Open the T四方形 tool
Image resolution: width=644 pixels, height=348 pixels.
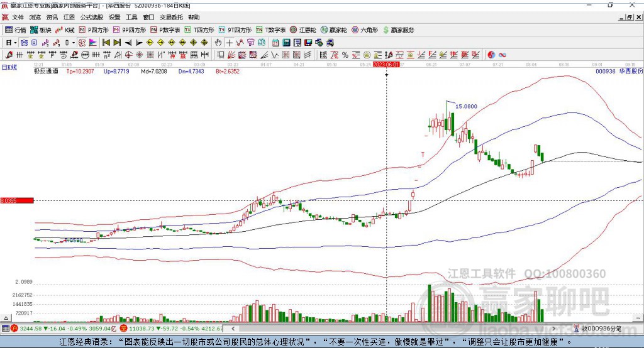click(199, 30)
